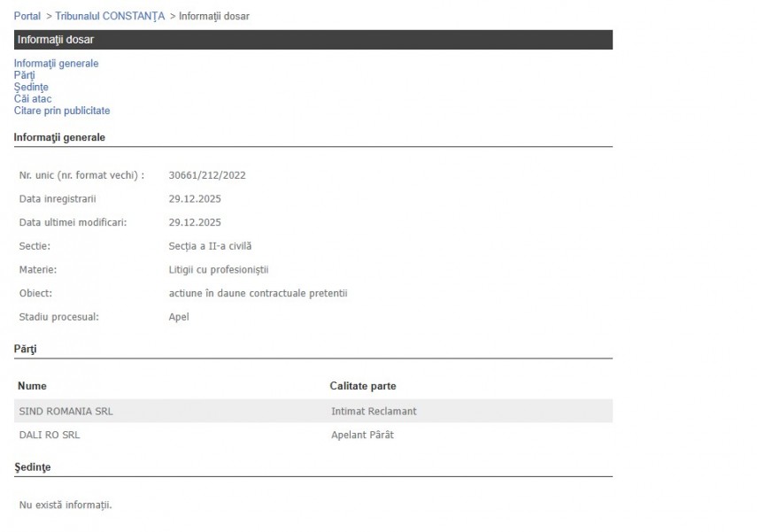Click the Apelant Pârât cell
This screenshot has height=532, width=757.
(x=362, y=436)
